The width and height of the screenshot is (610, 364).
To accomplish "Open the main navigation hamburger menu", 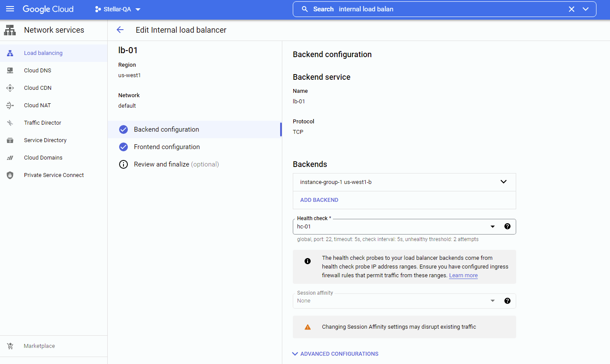I will pyautogui.click(x=10, y=9).
